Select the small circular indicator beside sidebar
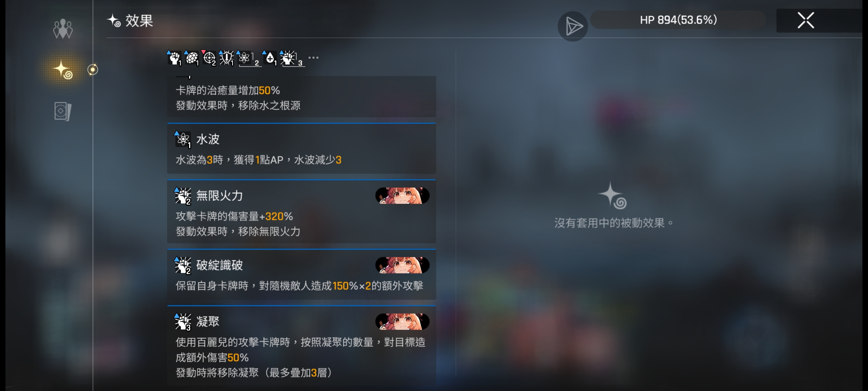The image size is (868, 391). pyautogui.click(x=93, y=70)
